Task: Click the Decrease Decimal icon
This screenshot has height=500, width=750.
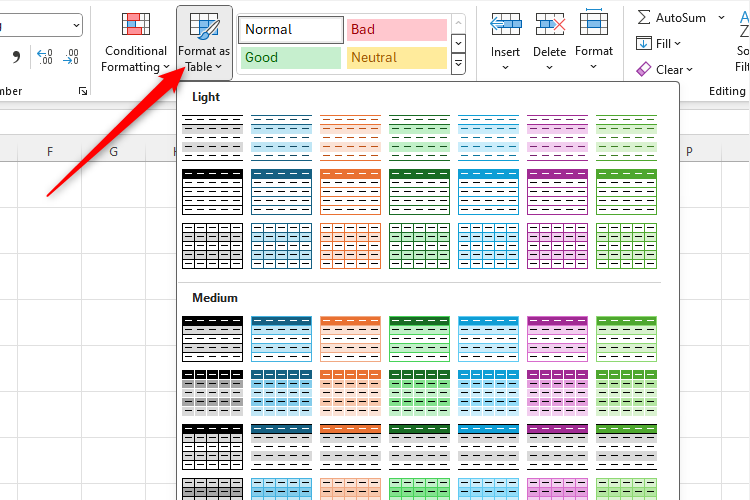Action: click(71, 57)
